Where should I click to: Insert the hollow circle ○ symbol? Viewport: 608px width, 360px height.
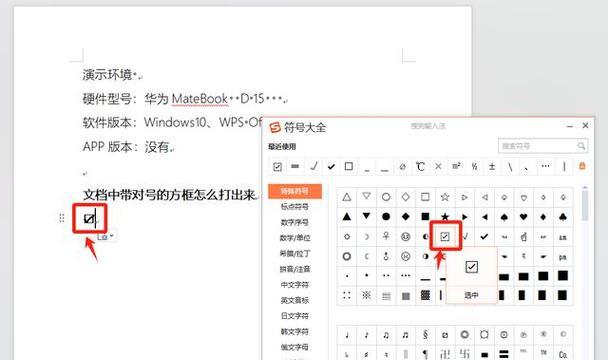pos(386,197)
